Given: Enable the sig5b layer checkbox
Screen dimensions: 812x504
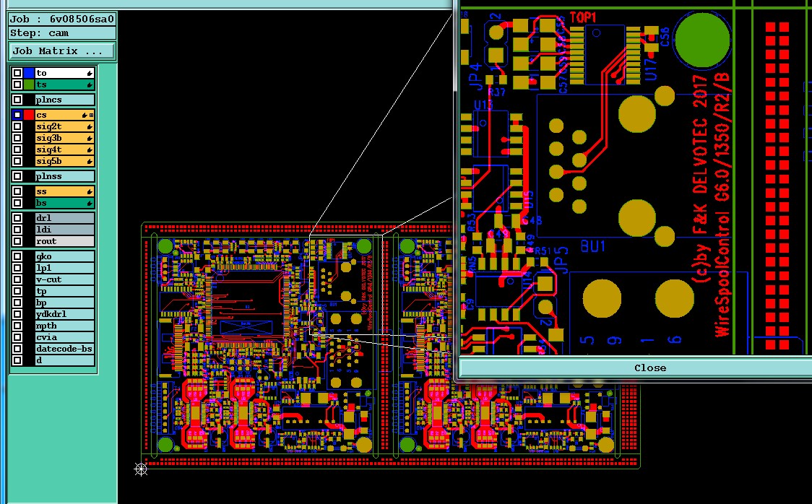Looking at the screenshot, I should click(x=17, y=161).
